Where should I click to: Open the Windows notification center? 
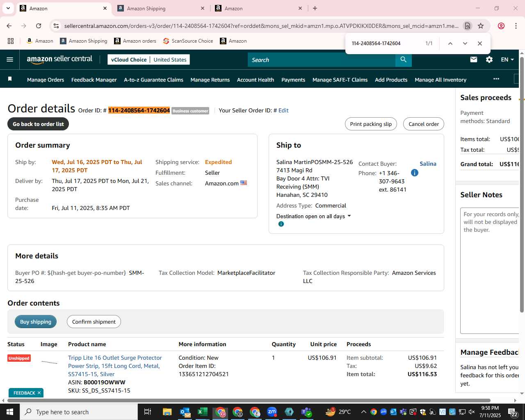click(513, 412)
